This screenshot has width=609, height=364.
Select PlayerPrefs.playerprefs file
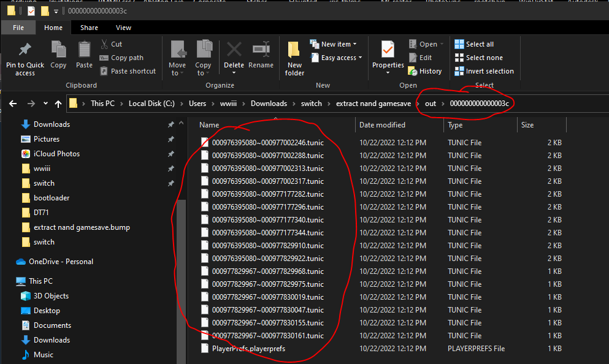point(248,349)
